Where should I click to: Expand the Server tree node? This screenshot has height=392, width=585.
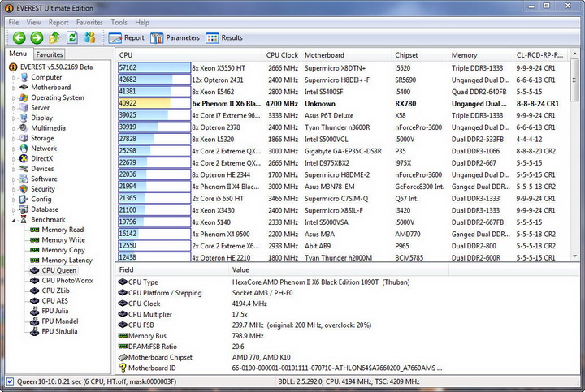pyautogui.click(x=14, y=109)
